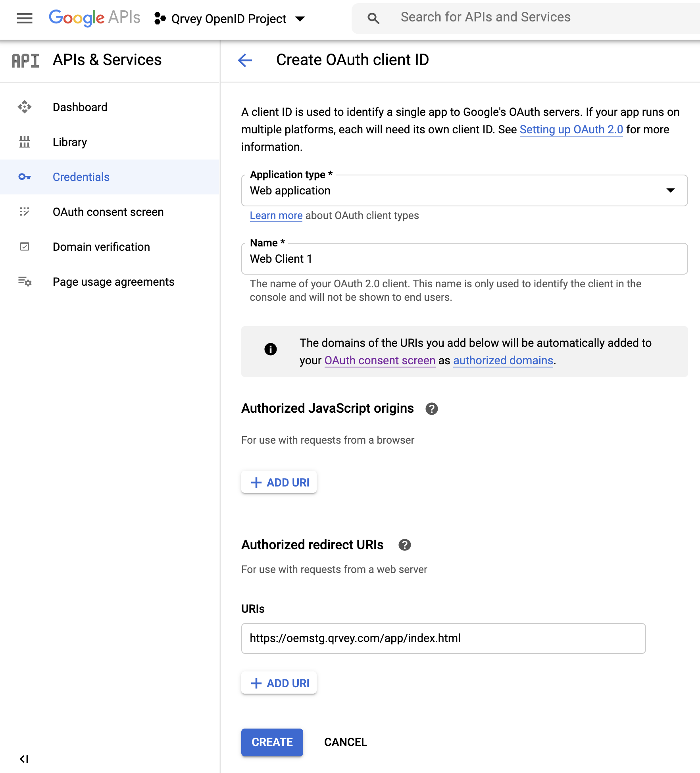
Task: Collapse the sidebar with the bottom arrow
Action: point(24,759)
